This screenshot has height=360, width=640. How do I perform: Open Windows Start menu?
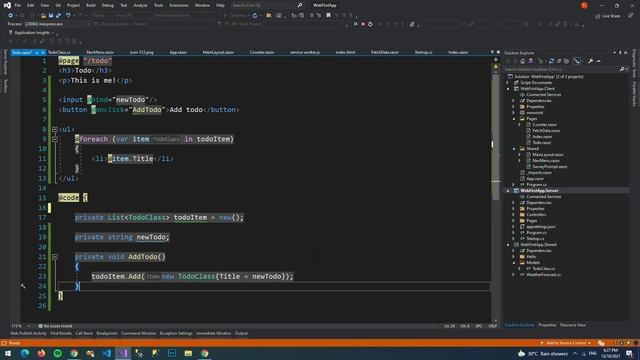[8, 353]
